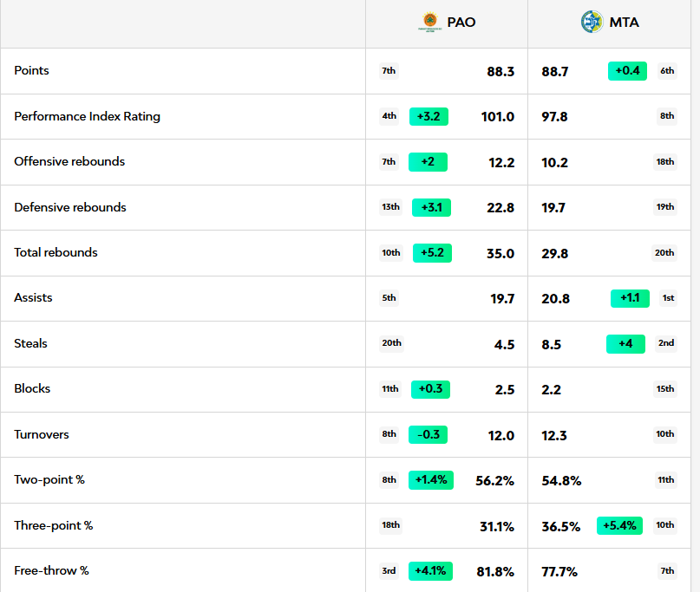Click the +5.4% Three-point badge
700x592 pixels.
(x=619, y=525)
